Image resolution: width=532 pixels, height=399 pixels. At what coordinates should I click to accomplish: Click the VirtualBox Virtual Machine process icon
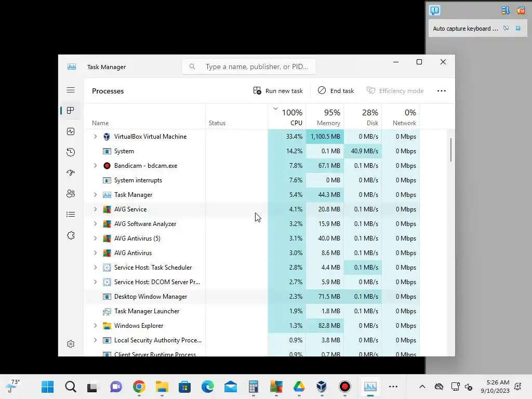107,137
